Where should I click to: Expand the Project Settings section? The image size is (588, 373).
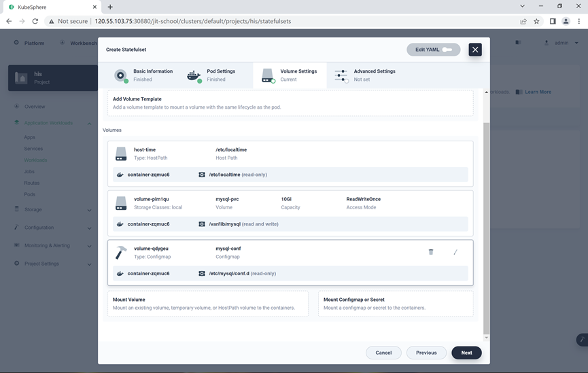click(89, 264)
